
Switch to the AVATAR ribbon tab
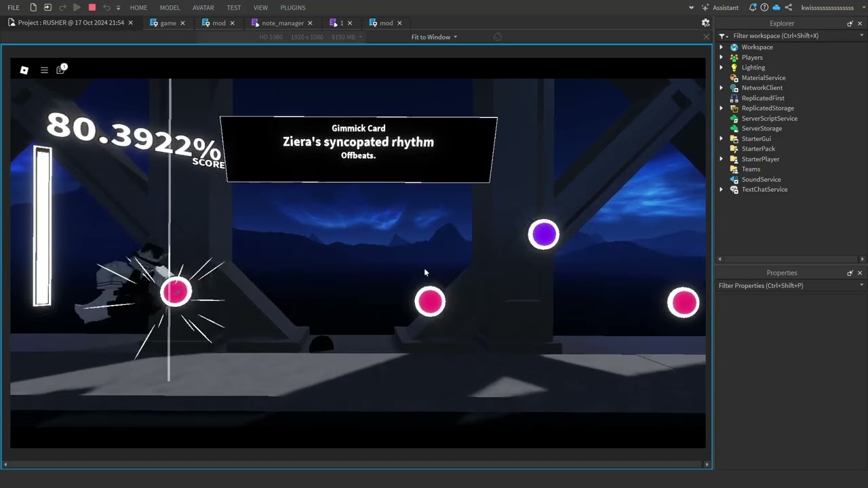click(203, 7)
